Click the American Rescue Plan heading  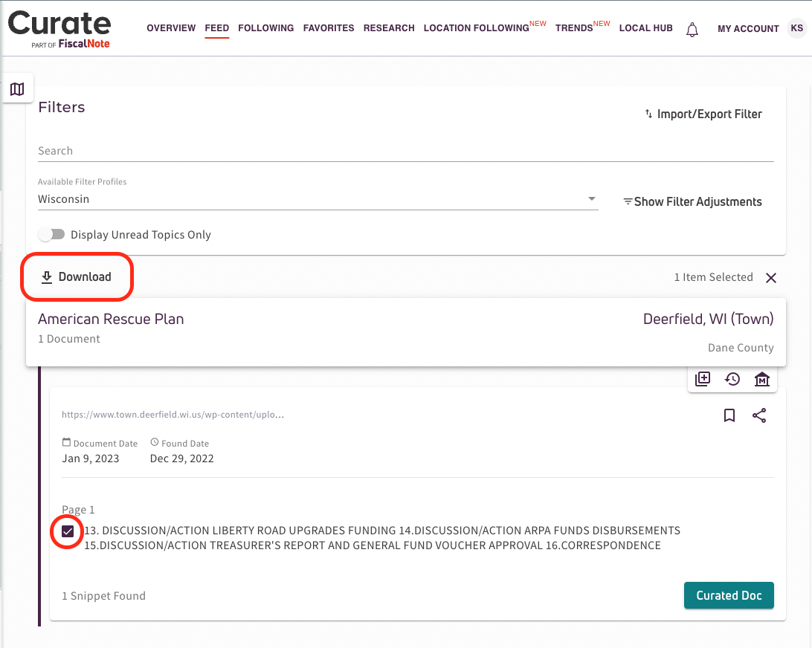click(111, 319)
